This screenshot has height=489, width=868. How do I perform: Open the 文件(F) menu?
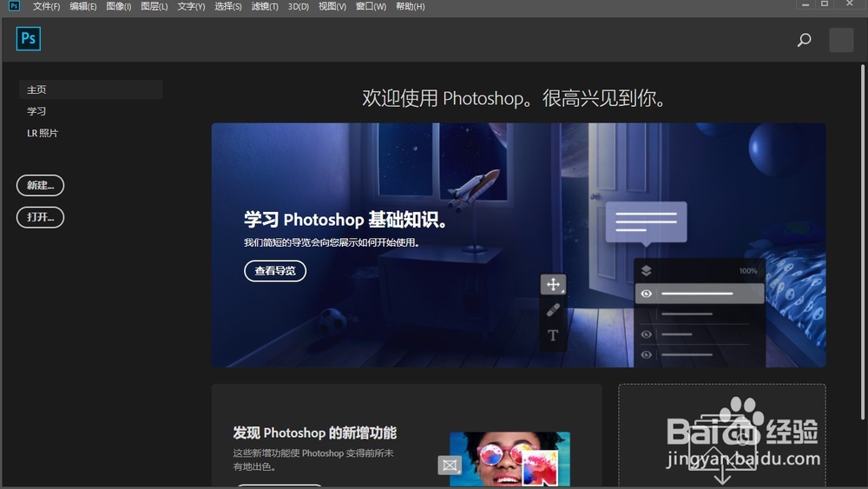tap(46, 7)
